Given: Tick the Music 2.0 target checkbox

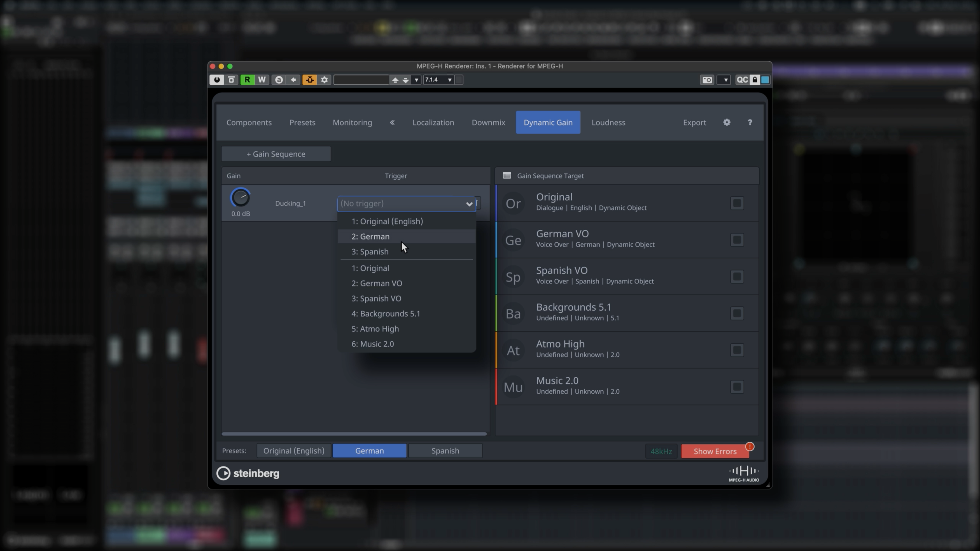Looking at the screenshot, I should [x=737, y=387].
